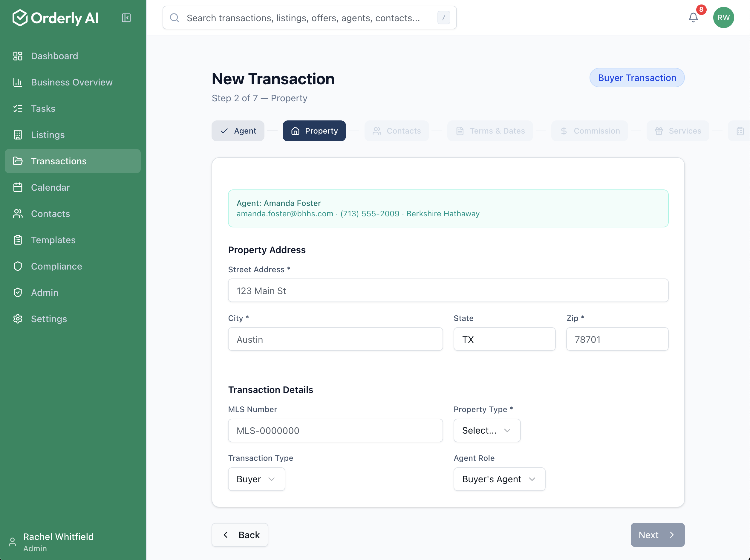Click the Compliance shield icon
750x560 pixels.
pos(18,266)
